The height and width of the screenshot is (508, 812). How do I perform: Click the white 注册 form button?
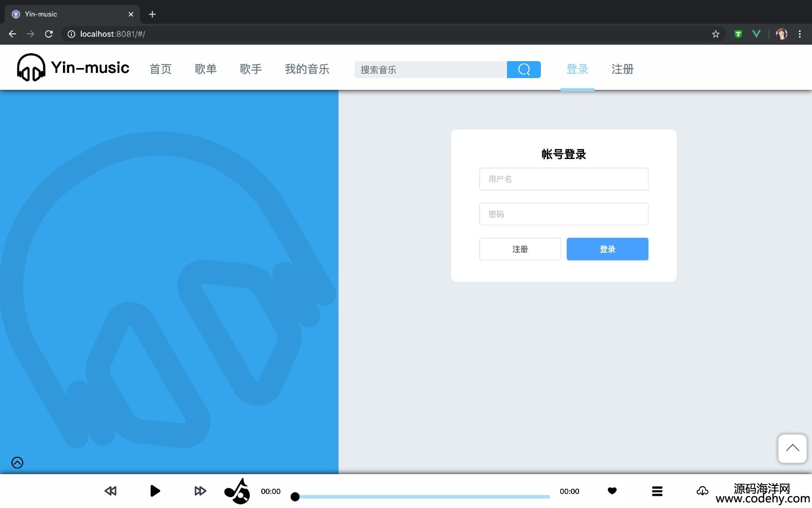coord(520,249)
